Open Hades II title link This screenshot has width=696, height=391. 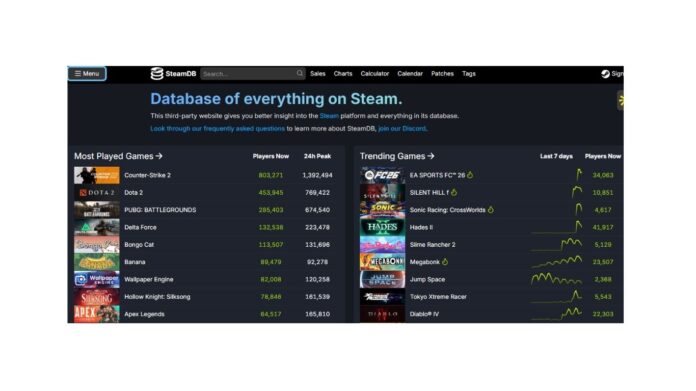click(x=421, y=227)
